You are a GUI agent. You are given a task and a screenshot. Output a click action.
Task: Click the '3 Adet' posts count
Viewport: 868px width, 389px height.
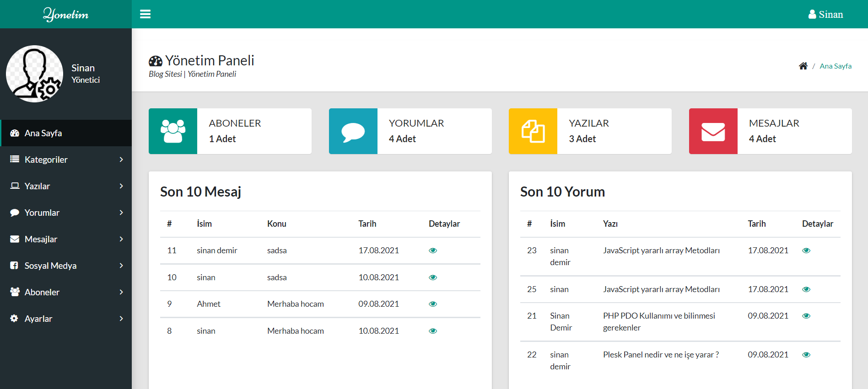click(582, 139)
